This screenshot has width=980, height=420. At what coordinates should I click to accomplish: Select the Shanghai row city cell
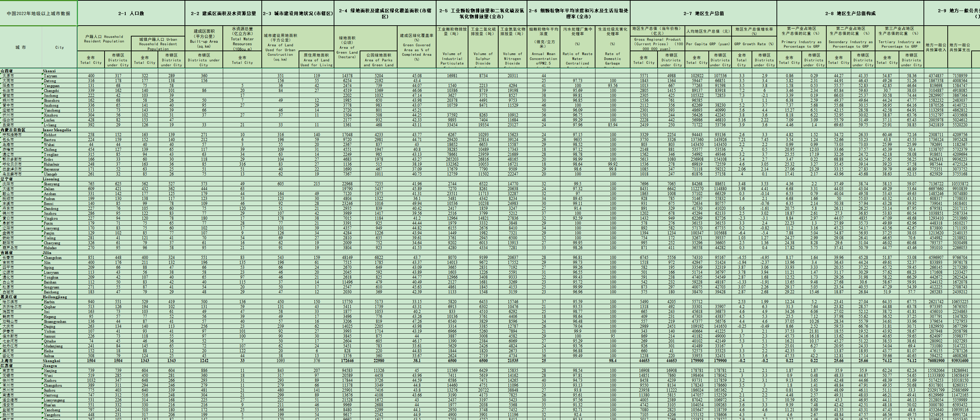click(x=51, y=361)
